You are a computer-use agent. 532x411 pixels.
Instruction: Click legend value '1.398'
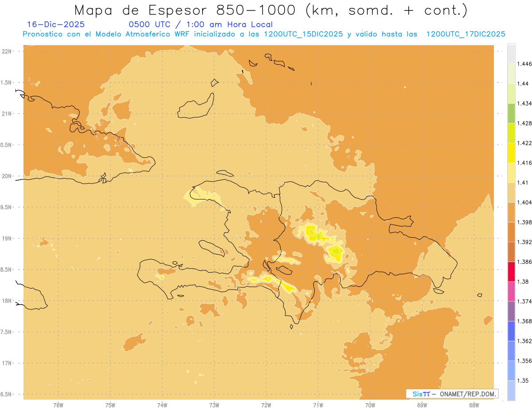pyautogui.click(x=524, y=222)
